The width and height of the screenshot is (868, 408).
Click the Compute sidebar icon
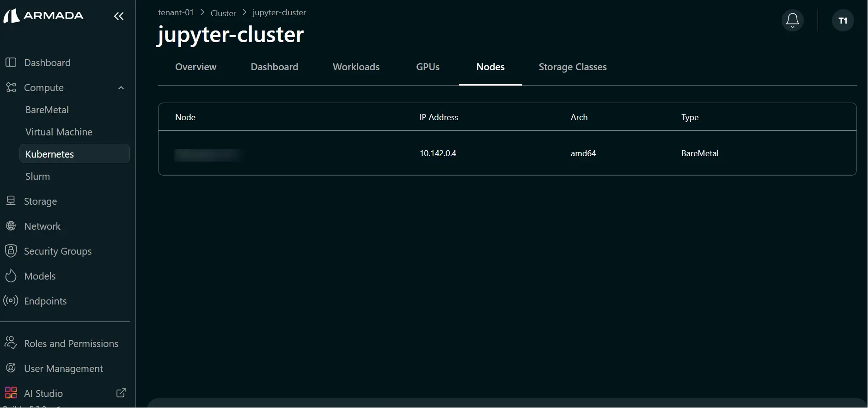[x=11, y=87]
